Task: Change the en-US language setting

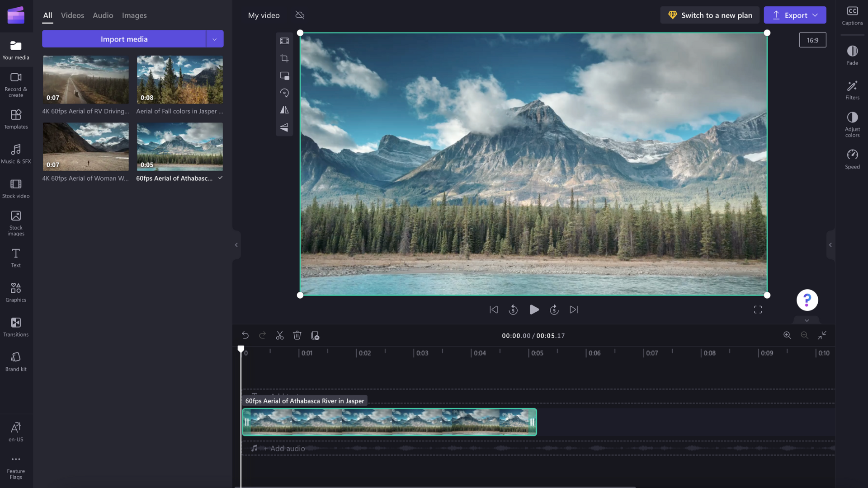Action: (x=16, y=432)
